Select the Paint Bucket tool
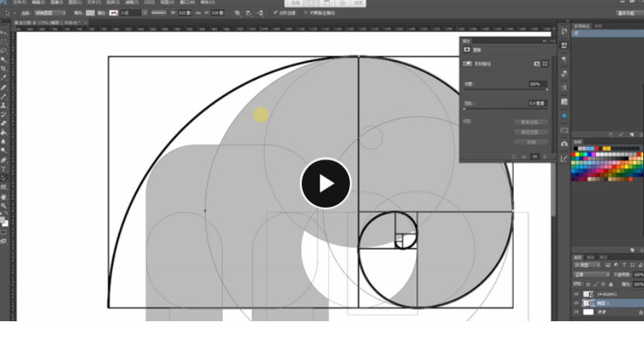Viewport: 644px width, 339px height. pos(4,132)
